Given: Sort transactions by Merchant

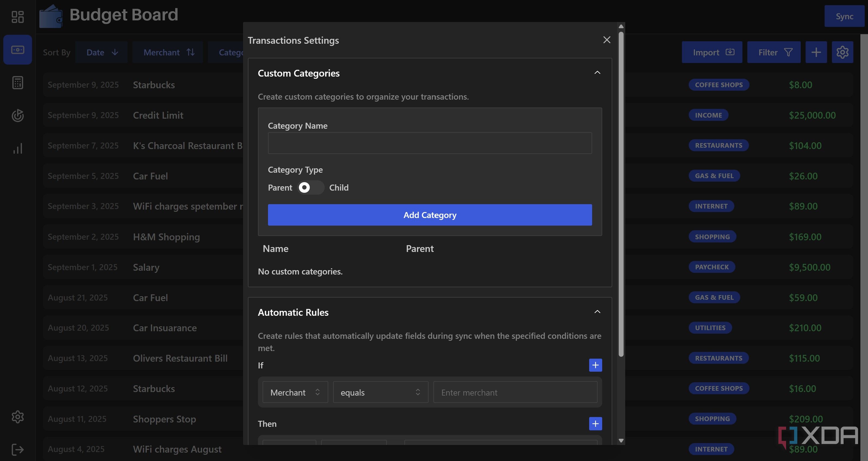Looking at the screenshot, I should click(167, 52).
